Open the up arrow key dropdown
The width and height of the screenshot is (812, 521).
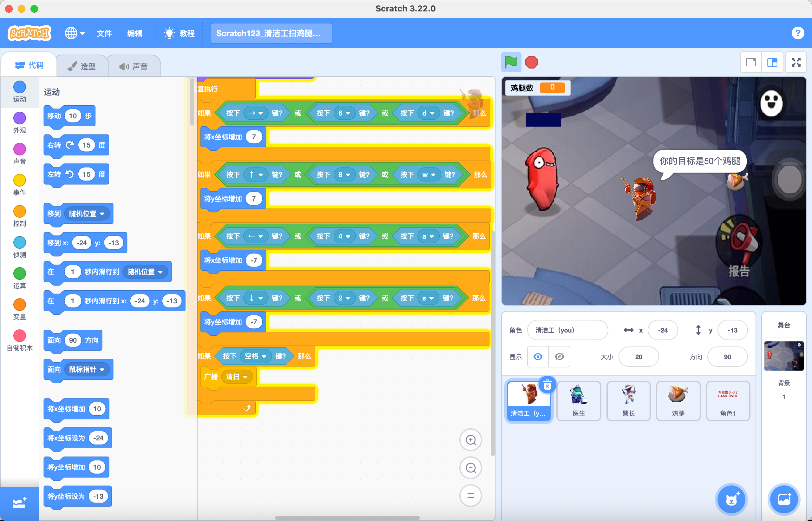[x=256, y=175]
